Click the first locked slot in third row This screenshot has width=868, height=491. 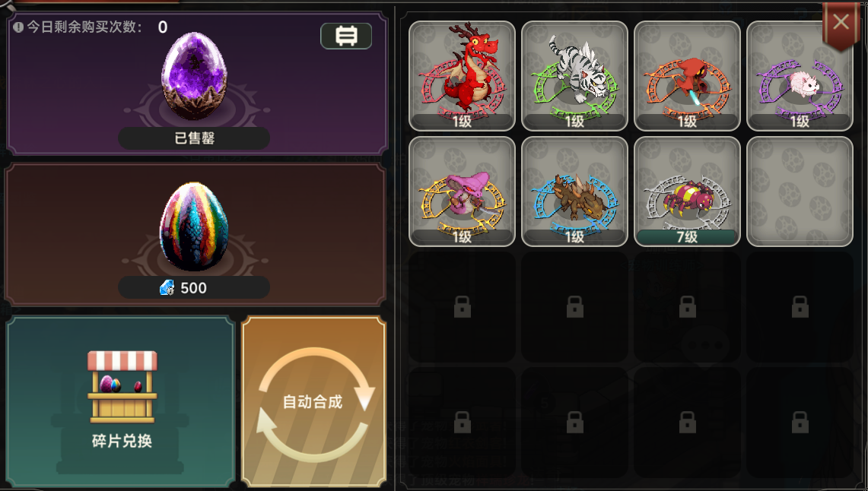click(x=462, y=307)
